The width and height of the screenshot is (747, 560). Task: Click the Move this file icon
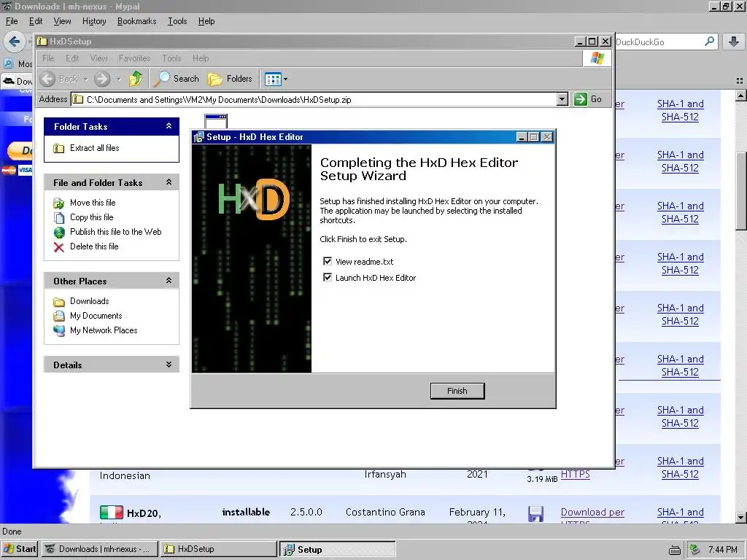click(58, 203)
